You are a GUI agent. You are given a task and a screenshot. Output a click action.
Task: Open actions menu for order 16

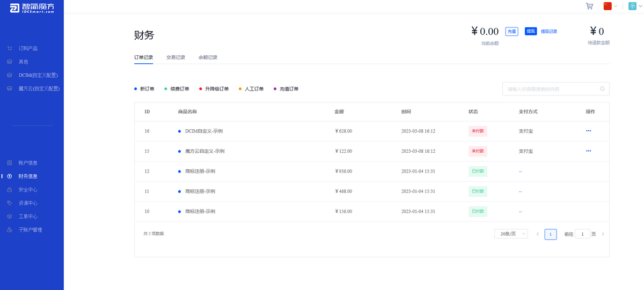(x=588, y=131)
